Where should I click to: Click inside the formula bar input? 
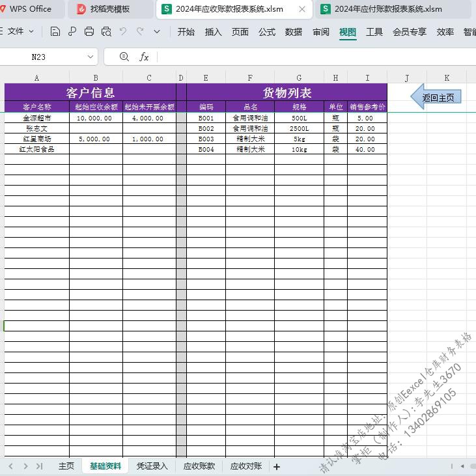[316, 57]
